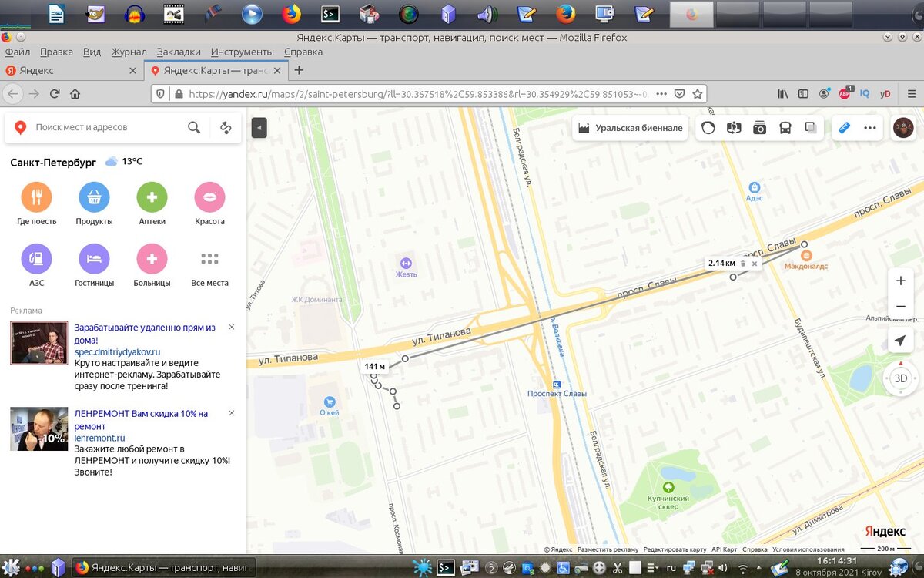Expand Все места categories

click(x=209, y=265)
